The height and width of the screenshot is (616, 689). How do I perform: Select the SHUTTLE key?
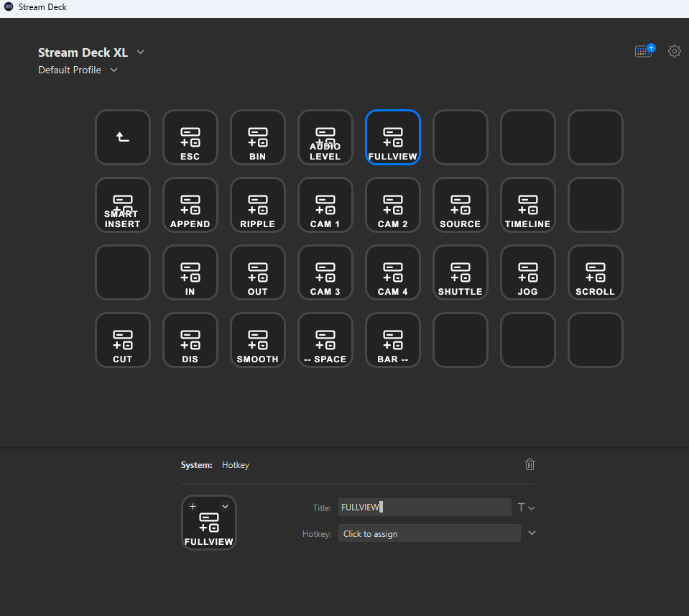tap(461, 272)
